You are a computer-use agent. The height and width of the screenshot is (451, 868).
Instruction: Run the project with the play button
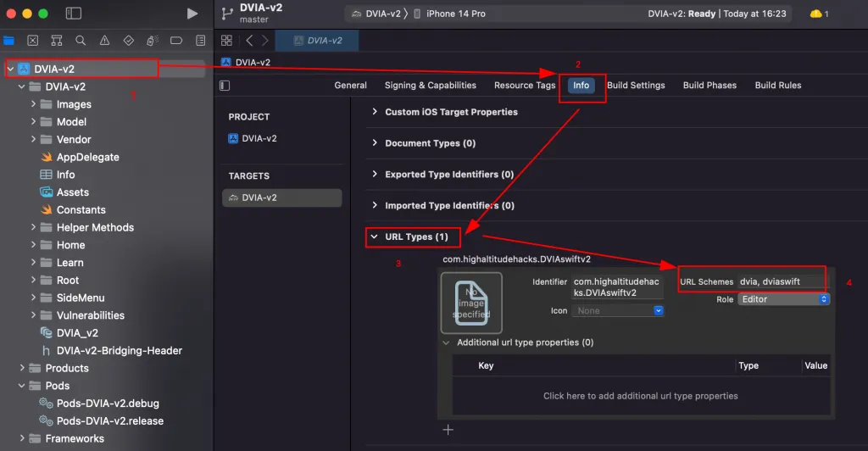(x=192, y=14)
